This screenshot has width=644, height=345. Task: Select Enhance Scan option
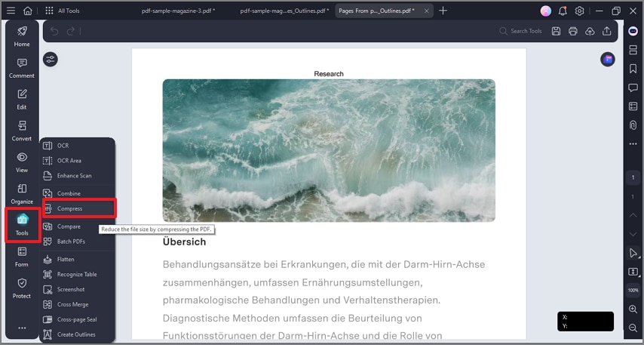(x=77, y=176)
